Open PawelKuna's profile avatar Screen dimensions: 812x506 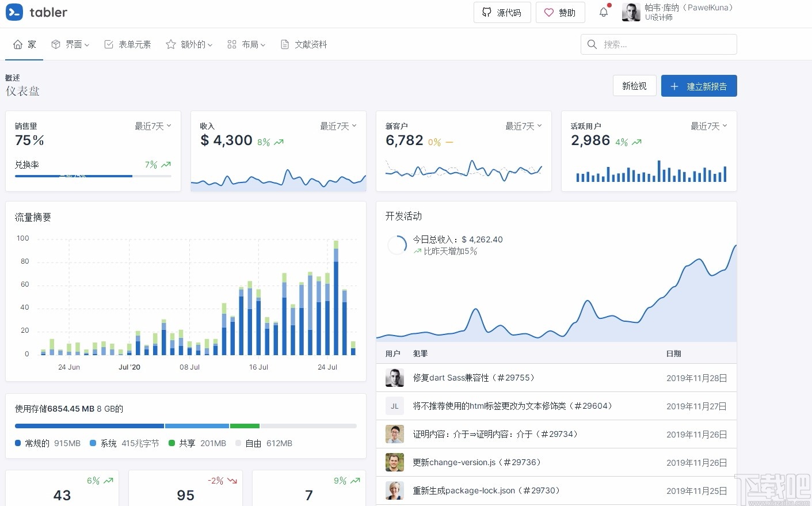coord(631,12)
